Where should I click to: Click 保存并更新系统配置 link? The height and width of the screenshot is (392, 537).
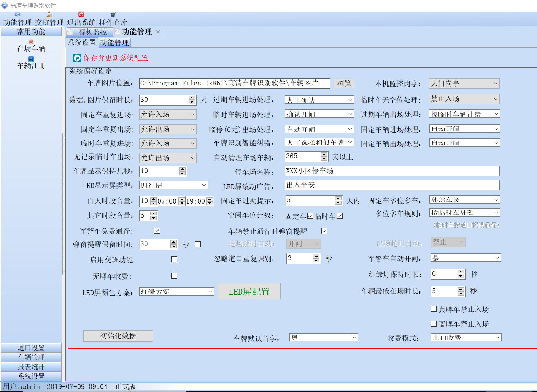tap(116, 58)
